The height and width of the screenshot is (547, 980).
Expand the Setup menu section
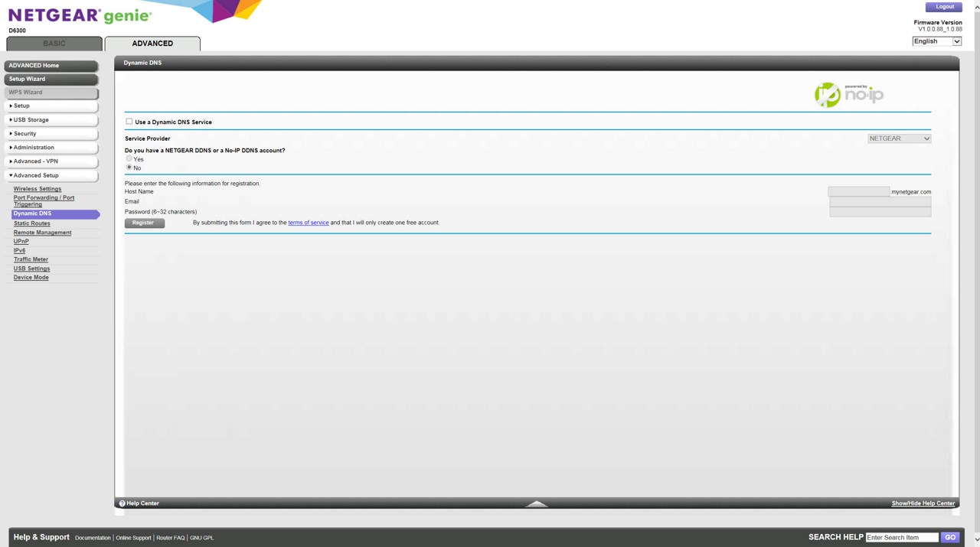click(51, 106)
